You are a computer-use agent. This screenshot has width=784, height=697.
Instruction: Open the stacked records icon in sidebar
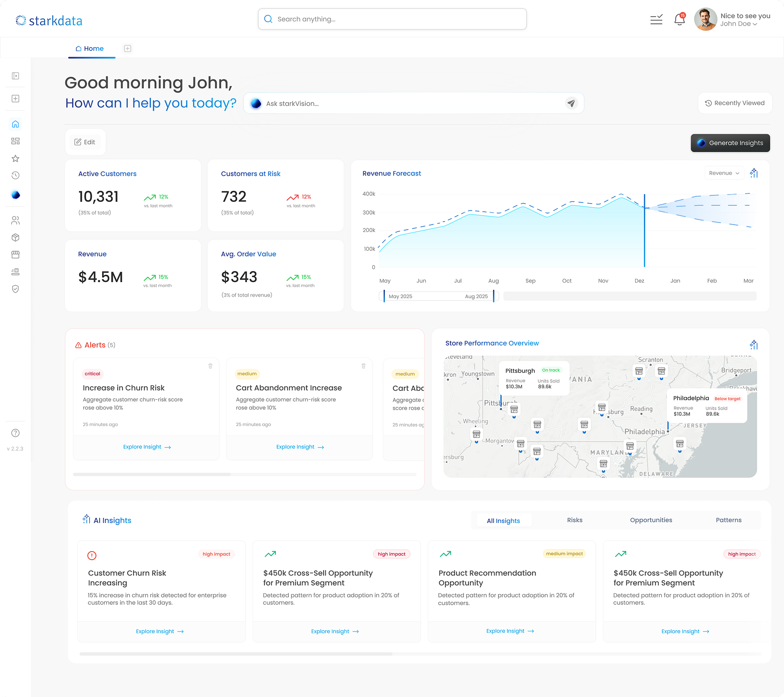pos(15,272)
